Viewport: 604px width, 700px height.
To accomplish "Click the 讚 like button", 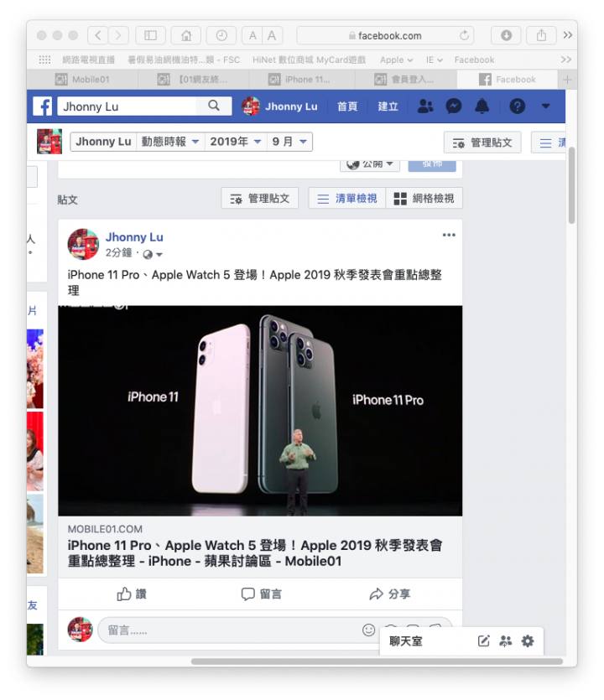I will (132, 594).
